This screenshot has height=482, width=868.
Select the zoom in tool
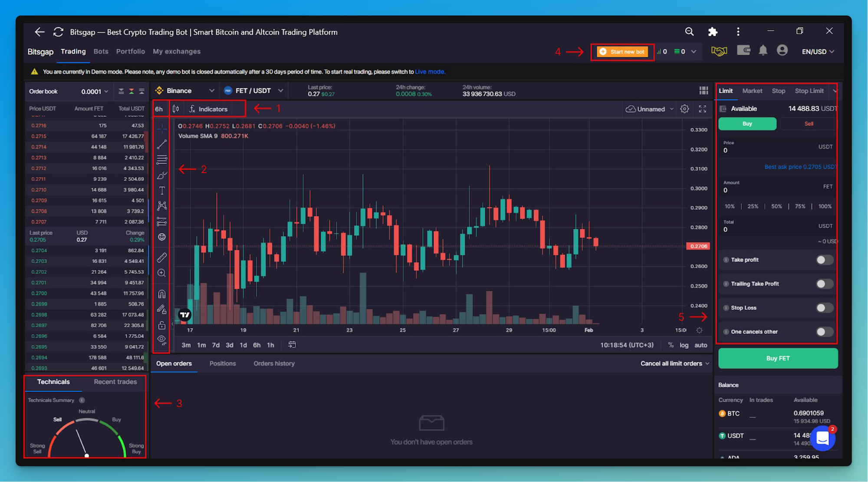point(161,273)
